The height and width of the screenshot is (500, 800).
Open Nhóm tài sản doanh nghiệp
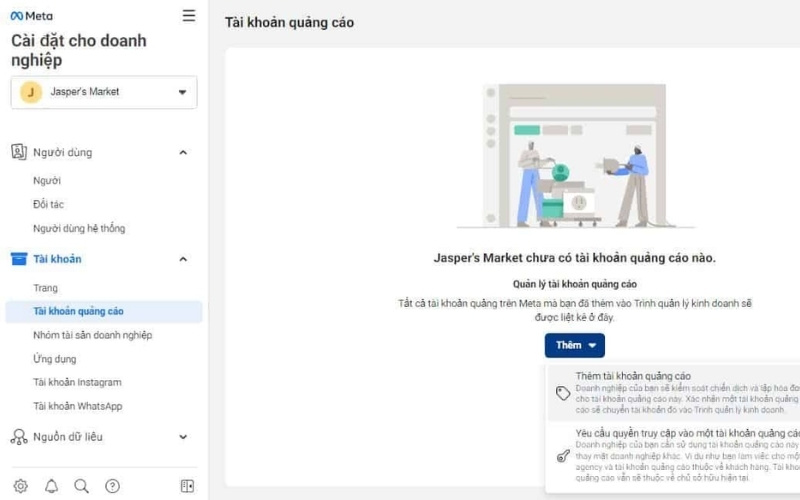click(x=93, y=335)
